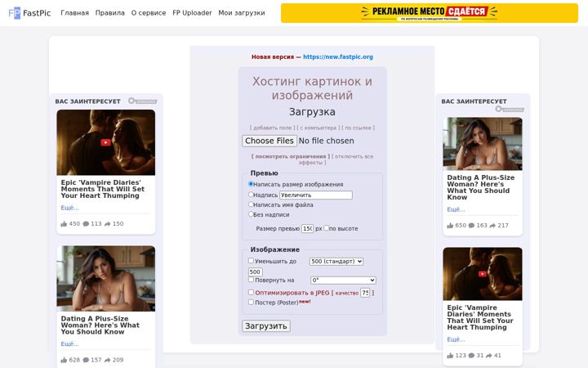Viewport: 588px width, 368px height.
Task: Click the yellow 'Рекламное место сдаётся' banner
Action: click(x=430, y=13)
